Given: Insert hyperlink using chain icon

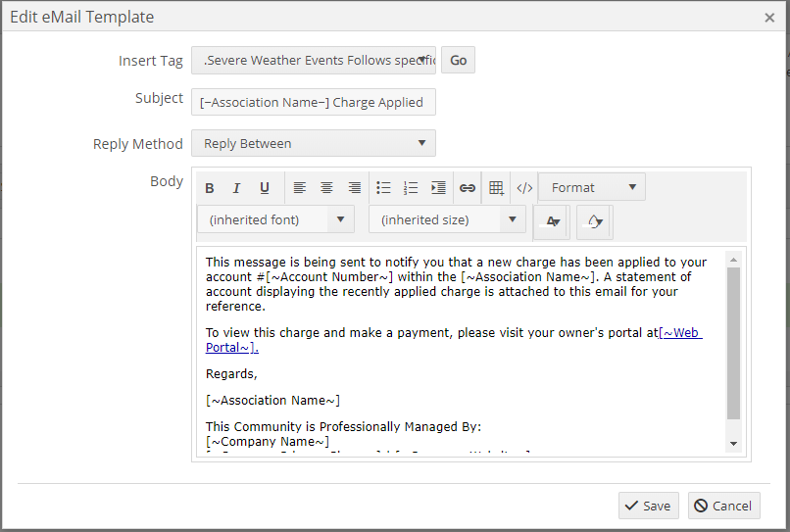Looking at the screenshot, I should [468, 188].
